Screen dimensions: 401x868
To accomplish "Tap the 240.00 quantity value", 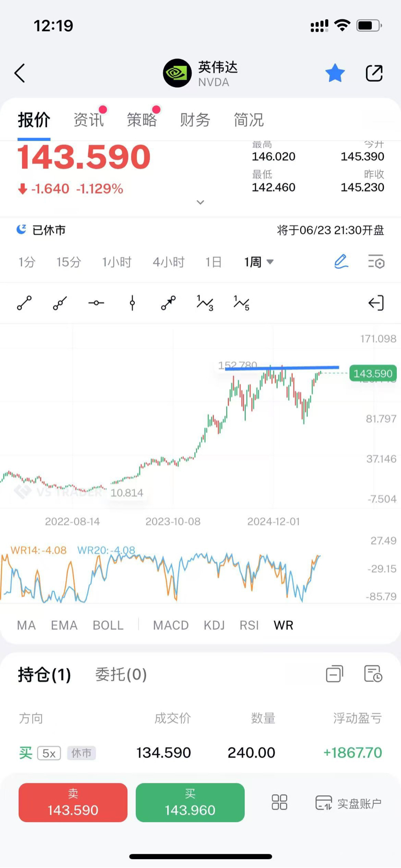I will coord(251,753).
